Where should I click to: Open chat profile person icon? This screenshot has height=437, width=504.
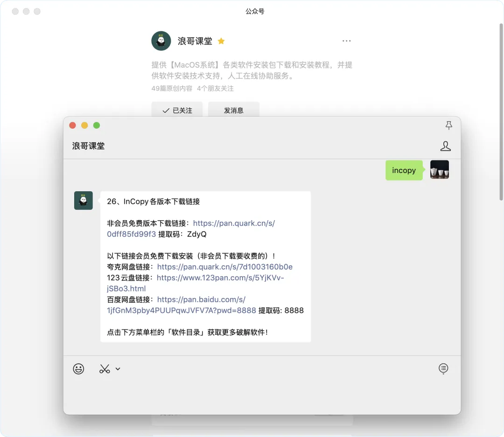tap(445, 146)
